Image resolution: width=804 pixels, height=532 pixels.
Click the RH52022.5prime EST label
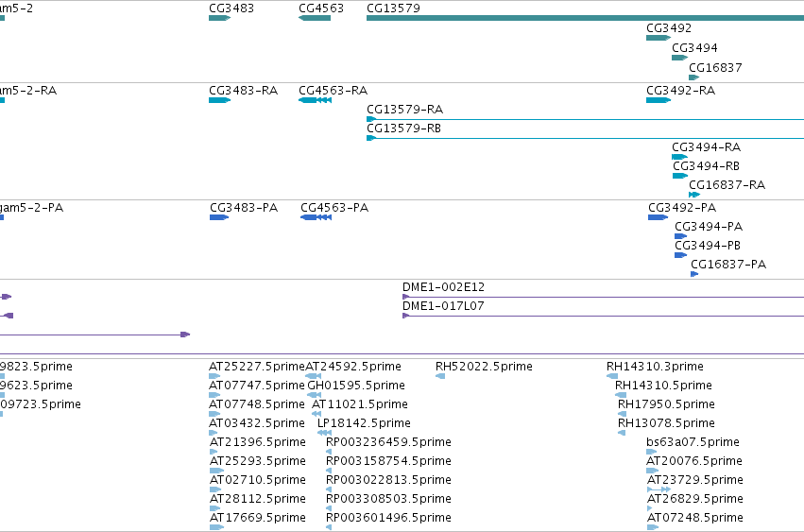pyautogui.click(x=484, y=367)
